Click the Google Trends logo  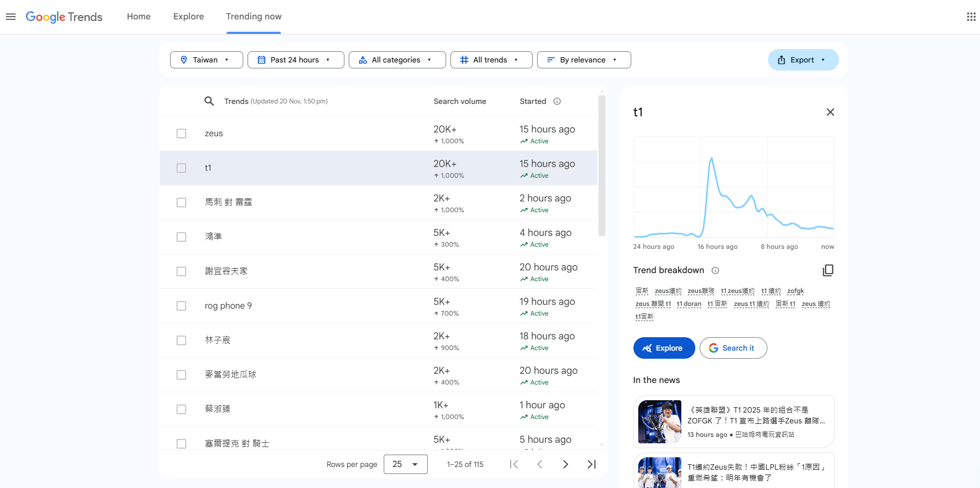point(64,17)
